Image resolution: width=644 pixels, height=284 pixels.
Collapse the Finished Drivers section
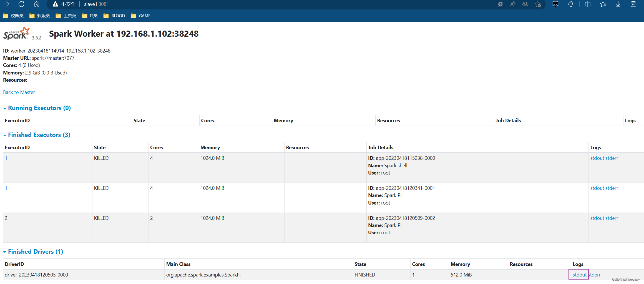tap(33, 251)
